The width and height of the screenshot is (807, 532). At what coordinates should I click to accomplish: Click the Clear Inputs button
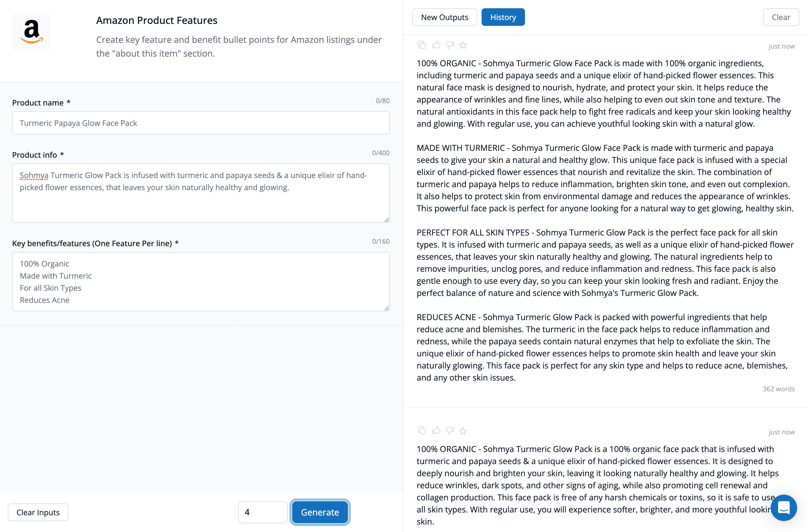click(x=38, y=512)
